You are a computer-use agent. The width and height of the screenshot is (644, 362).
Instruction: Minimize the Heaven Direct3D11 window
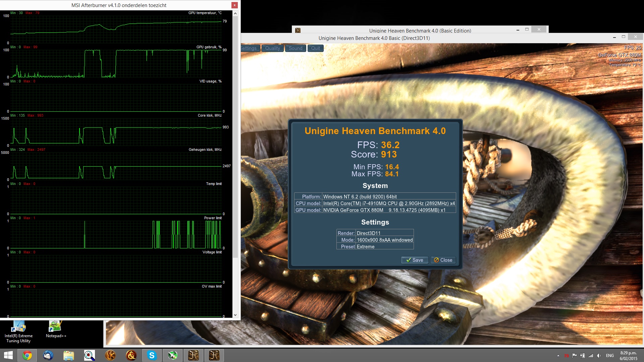[614, 37]
